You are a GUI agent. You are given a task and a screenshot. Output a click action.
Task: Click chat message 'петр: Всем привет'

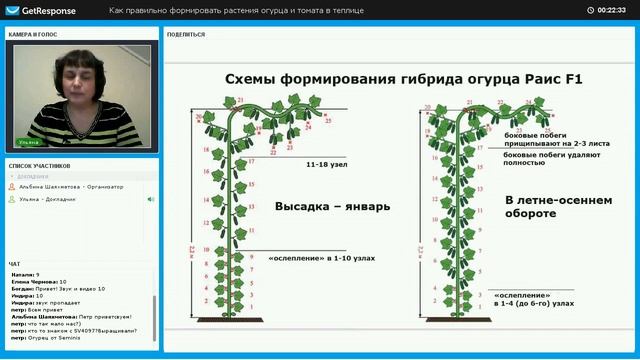tap(37, 310)
